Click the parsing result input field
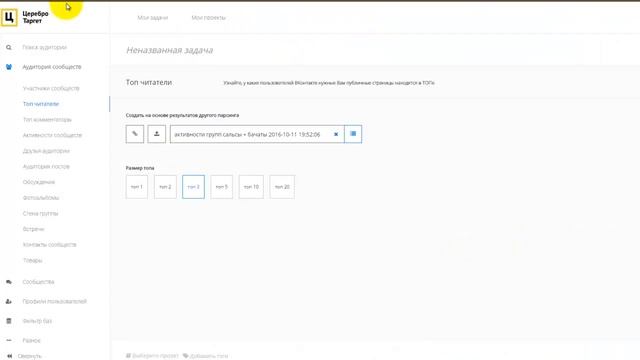This screenshot has height=360, width=640. pos(257,134)
